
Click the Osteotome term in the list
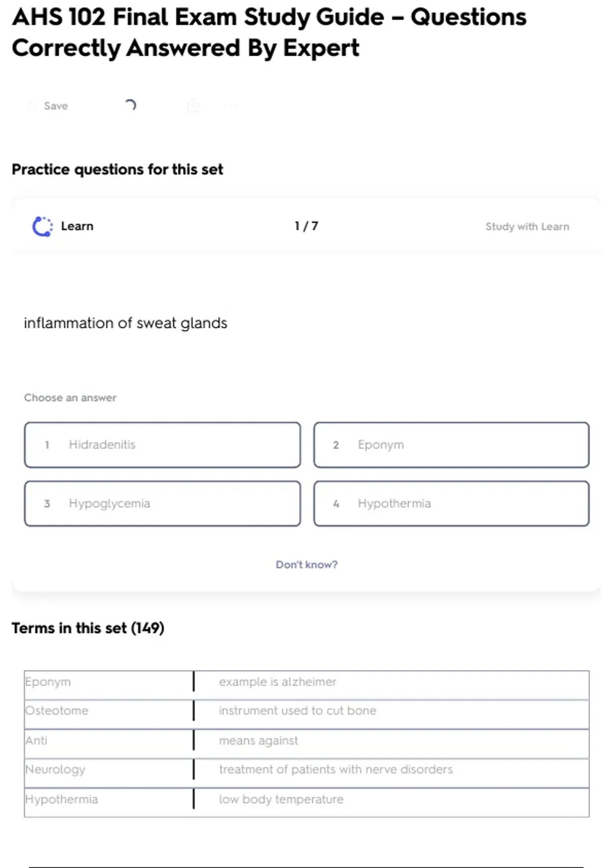pyautogui.click(x=57, y=711)
